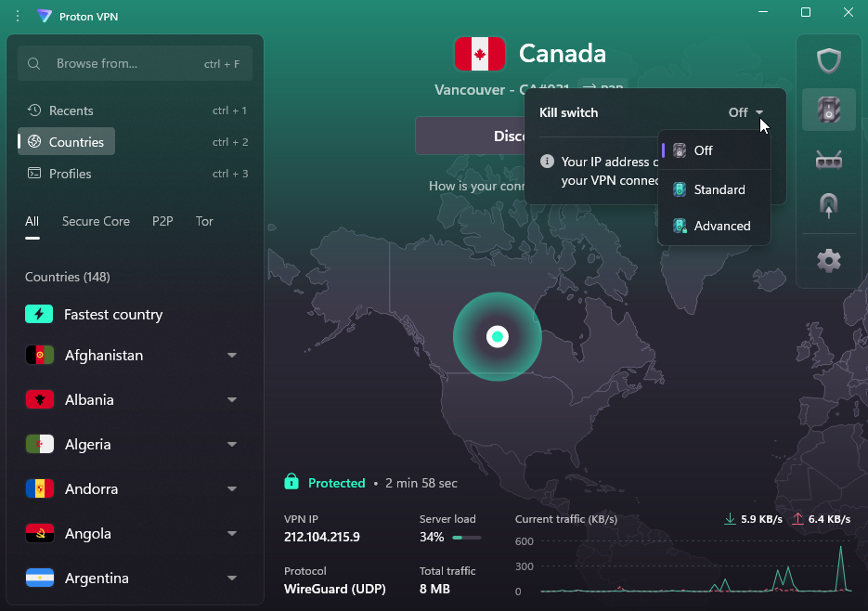The height and width of the screenshot is (611, 868).
Task: Connect to Algeria
Action: point(87,444)
